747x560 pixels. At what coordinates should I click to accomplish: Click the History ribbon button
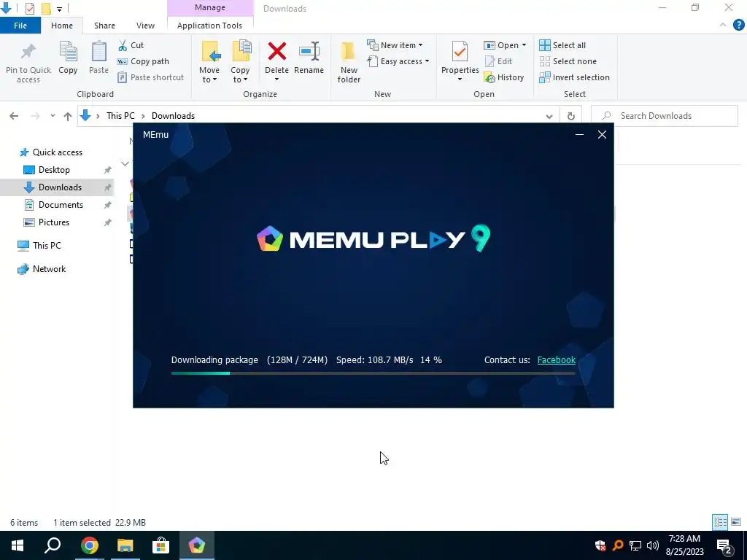tap(504, 77)
